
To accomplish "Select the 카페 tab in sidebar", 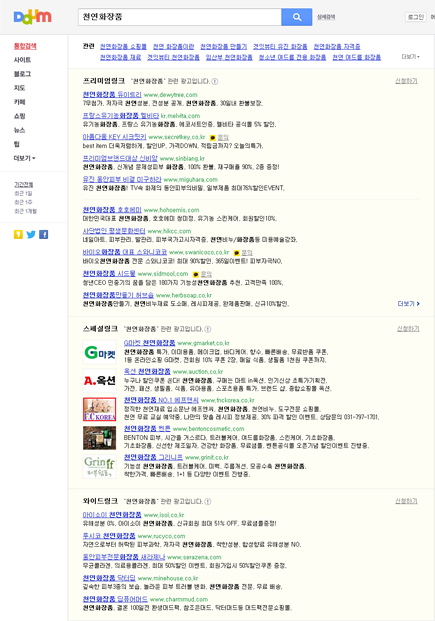I will coord(19,102).
